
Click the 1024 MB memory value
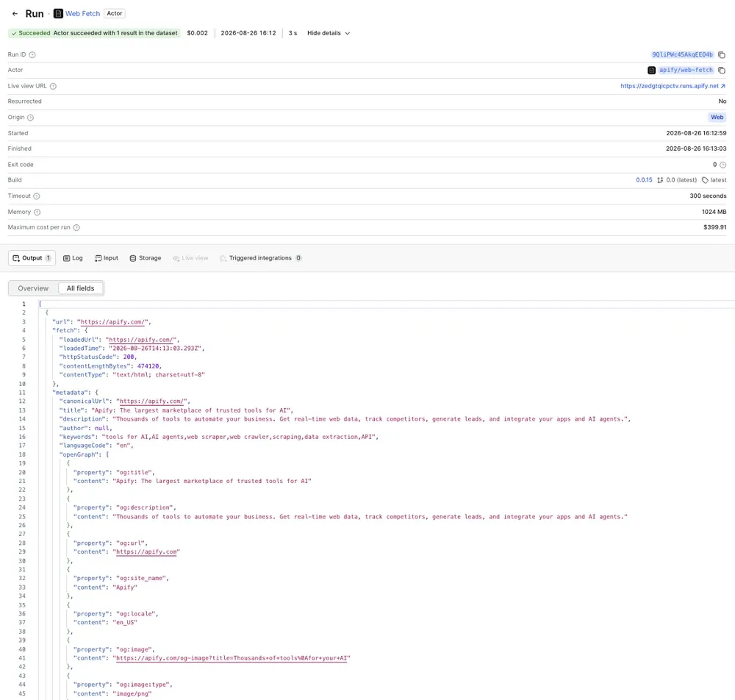point(714,212)
